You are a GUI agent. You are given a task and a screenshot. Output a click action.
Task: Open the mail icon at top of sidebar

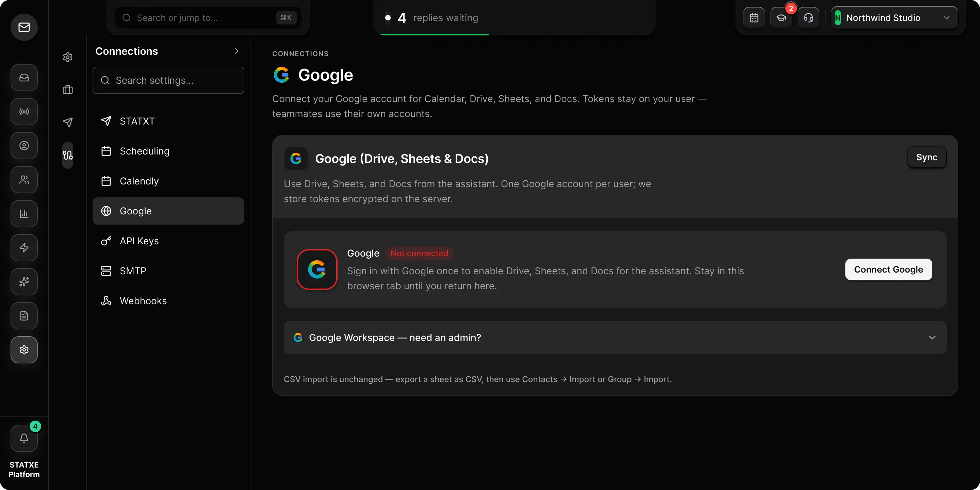24,27
